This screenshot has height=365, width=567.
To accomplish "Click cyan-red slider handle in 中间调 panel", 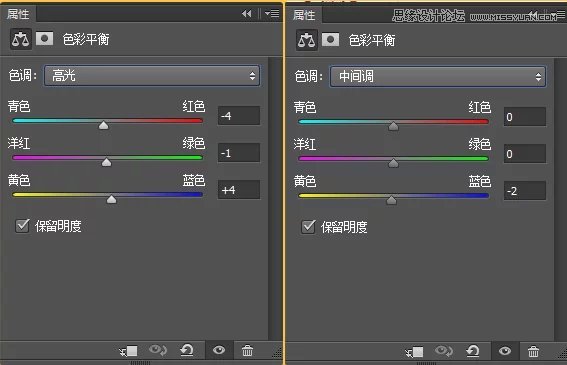I will [x=393, y=126].
